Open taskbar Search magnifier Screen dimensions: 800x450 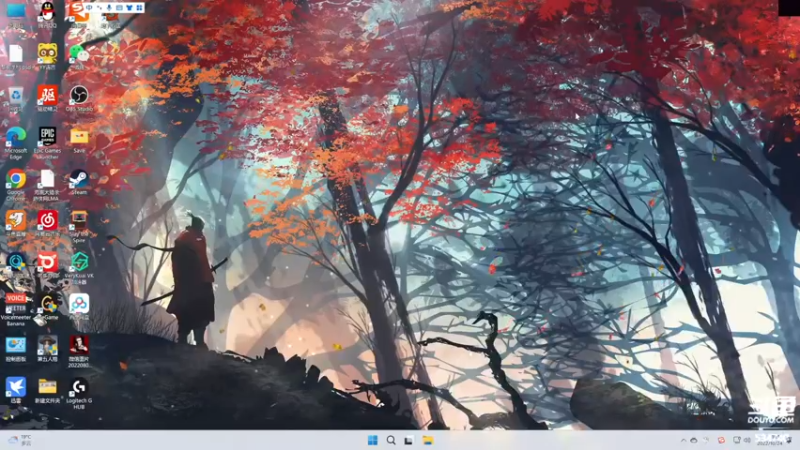click(391, 440)
